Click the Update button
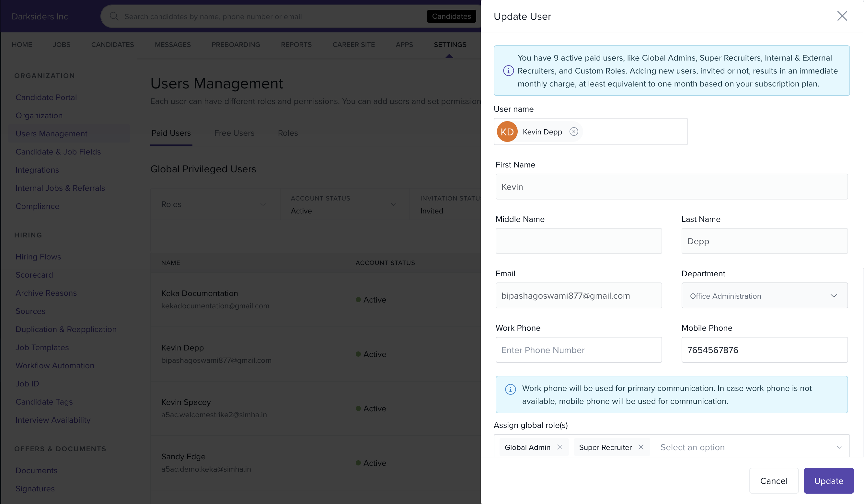This screenshot has width=864, height=504. point(828,481)
